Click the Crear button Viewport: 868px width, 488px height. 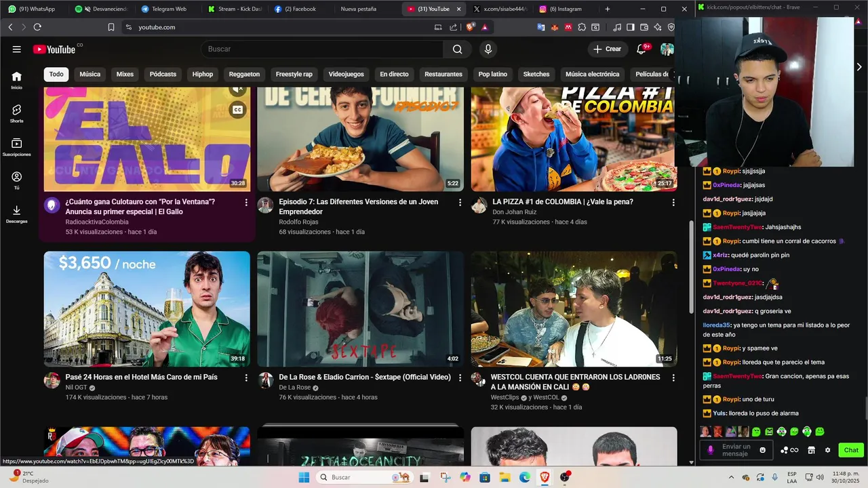(x=607, y=49)
